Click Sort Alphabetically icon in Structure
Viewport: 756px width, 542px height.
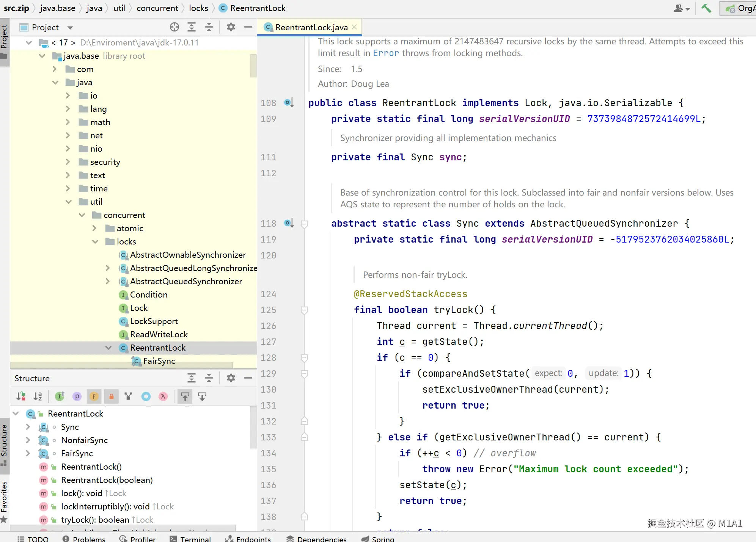click(38, 396)
